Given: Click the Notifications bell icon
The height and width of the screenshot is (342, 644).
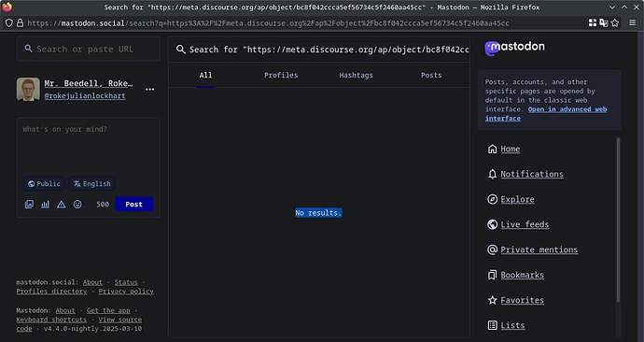Looking at the screenshot, I should (x=492, y=175).
